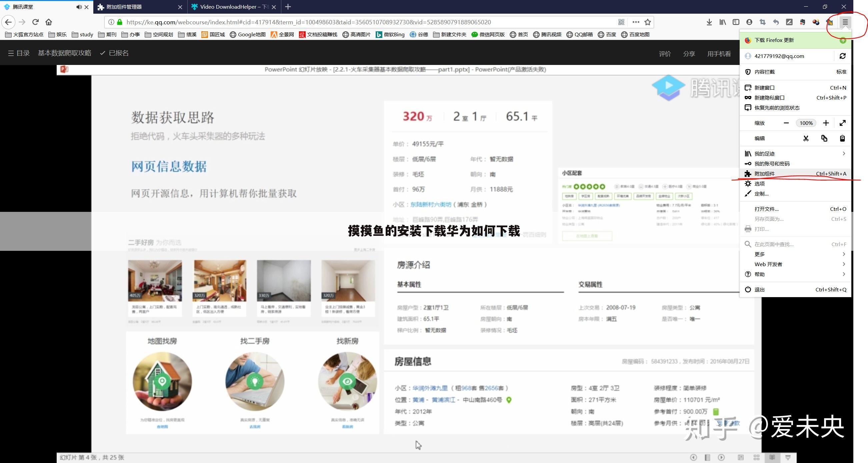Choose 新建隐私窗口 menu item
The width and height of the screenshot is (868, 463).
pyautogui.click(x=795, y=98)
